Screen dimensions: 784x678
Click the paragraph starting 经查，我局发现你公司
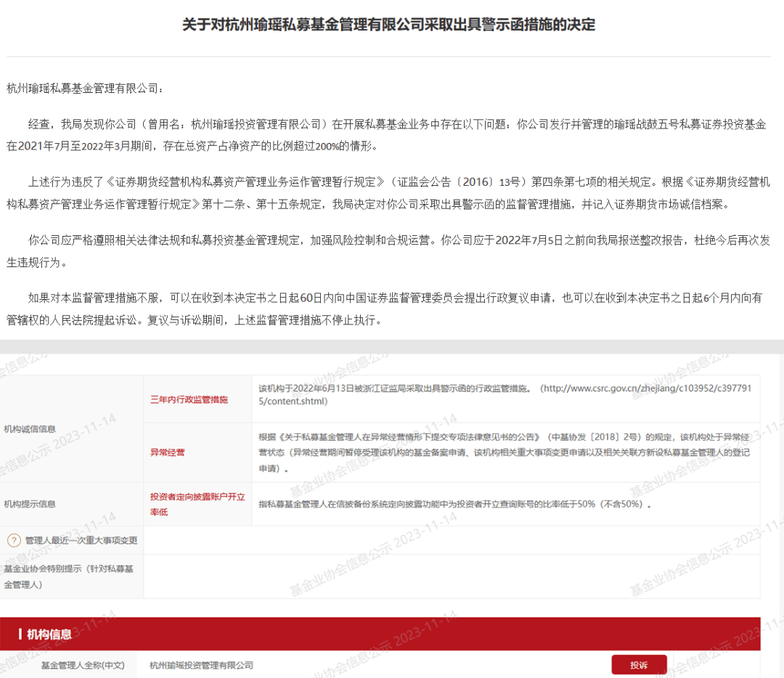(x=386, y=135)
